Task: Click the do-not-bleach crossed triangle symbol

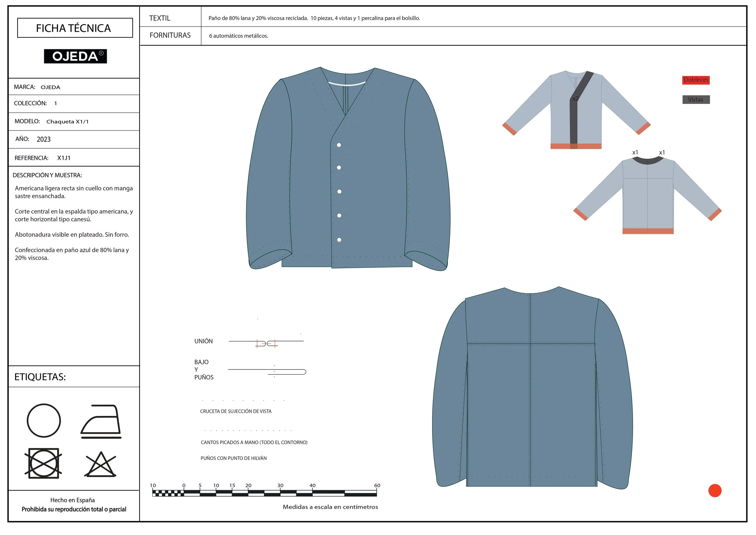Action: 100,464
